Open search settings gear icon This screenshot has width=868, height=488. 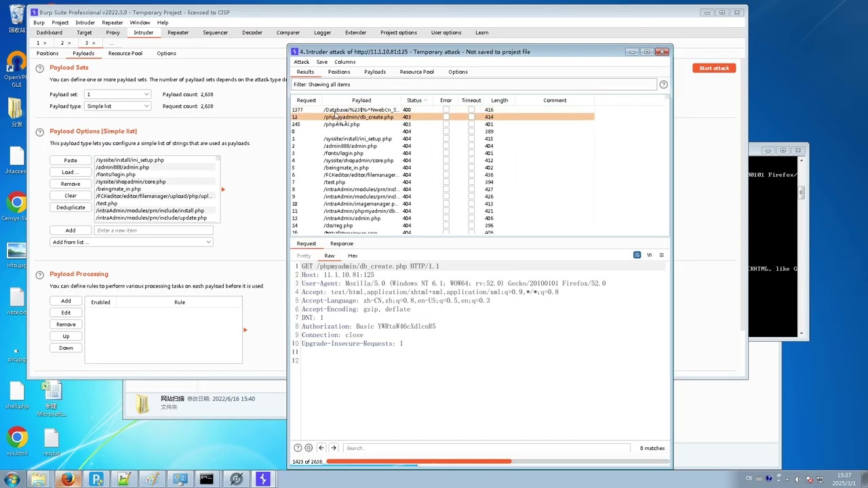coord(309,448)
